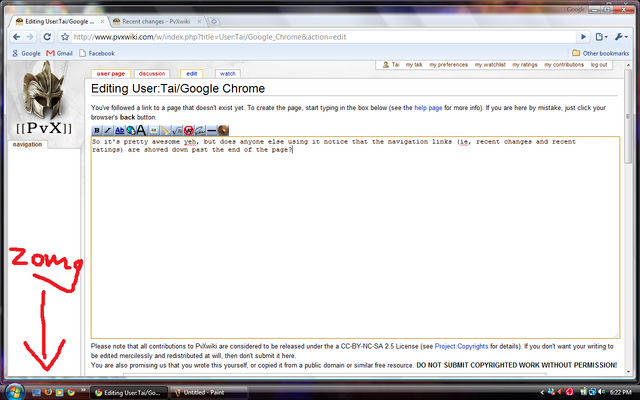
Task: Open my ratings link
Action: [x=524, y=64]
